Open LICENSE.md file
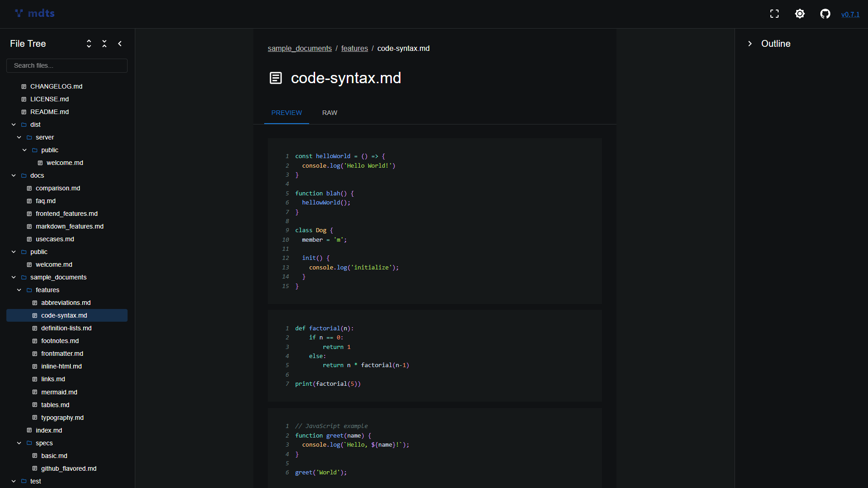 click(49, 99)
